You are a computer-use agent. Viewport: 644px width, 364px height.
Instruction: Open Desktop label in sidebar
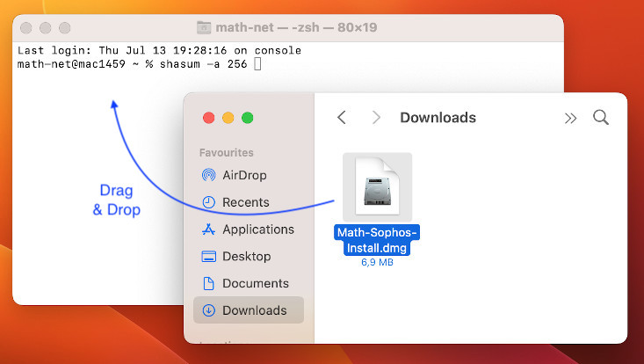246,257
